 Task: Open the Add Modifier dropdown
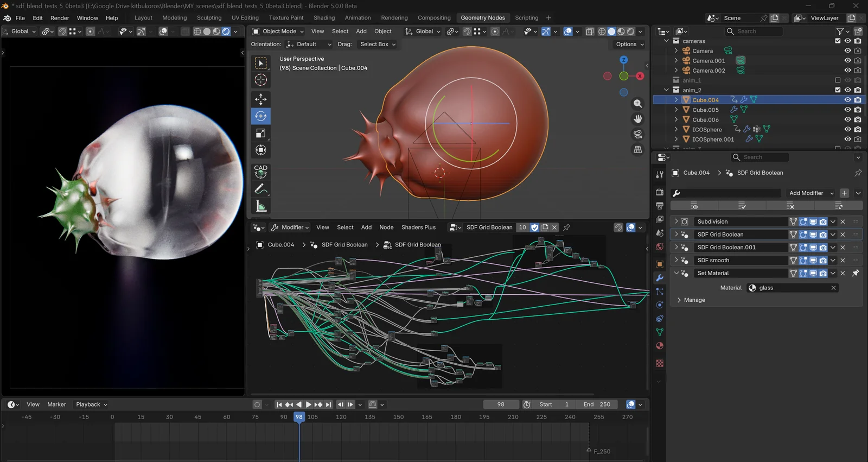811,193
